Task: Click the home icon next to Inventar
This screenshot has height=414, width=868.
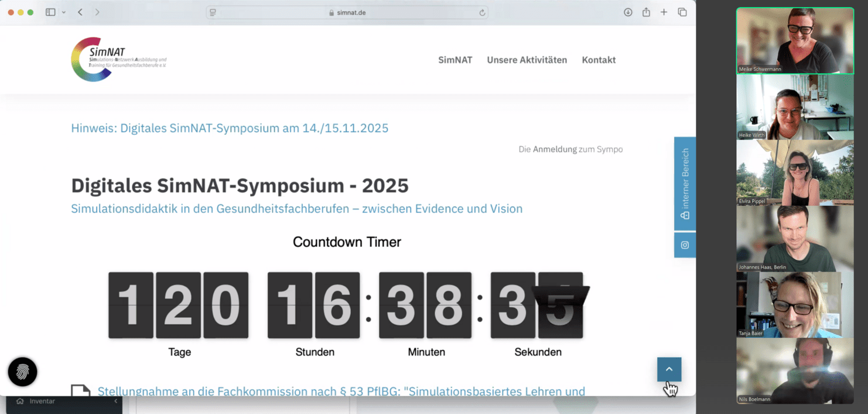Action: click(20, 401)
